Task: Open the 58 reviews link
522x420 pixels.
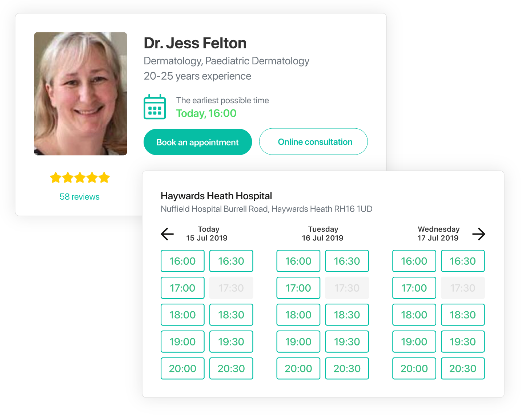Action: click(x=80, y=197)
